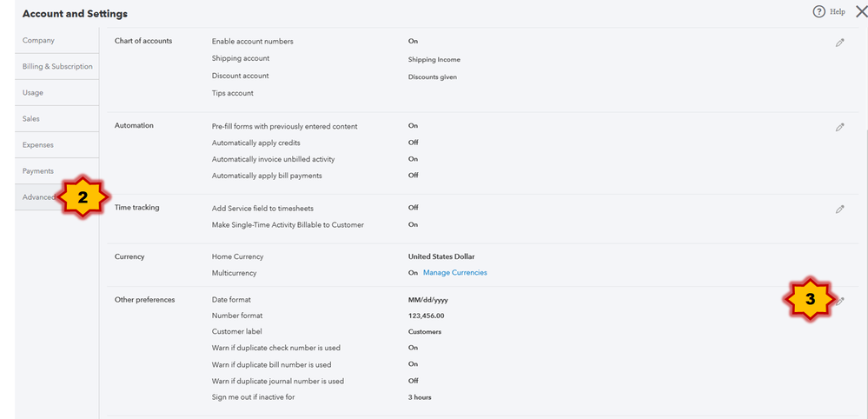Edit the Chart of accounts section

tap(840, 43)
